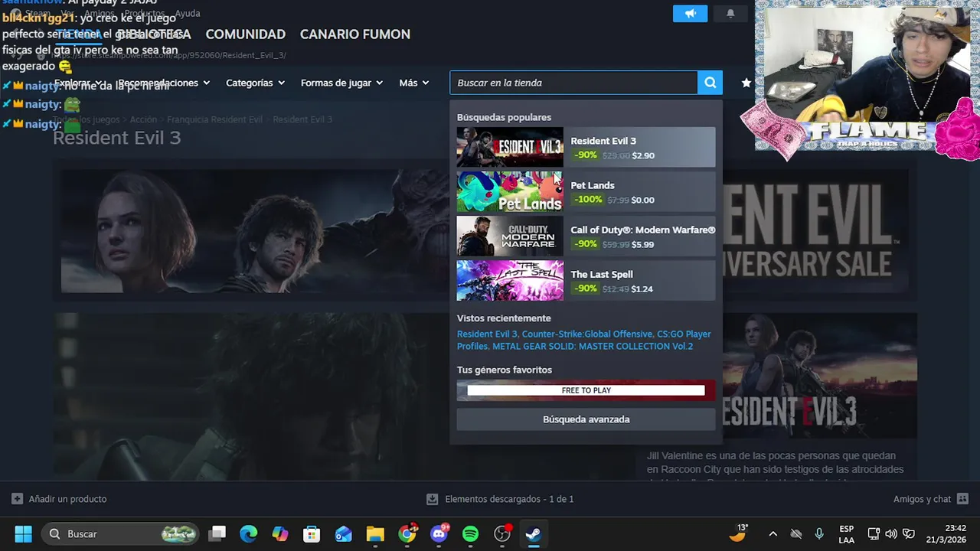Open the wishlist star icon
This screenshot has height=551, width=980.
point(746,83)
